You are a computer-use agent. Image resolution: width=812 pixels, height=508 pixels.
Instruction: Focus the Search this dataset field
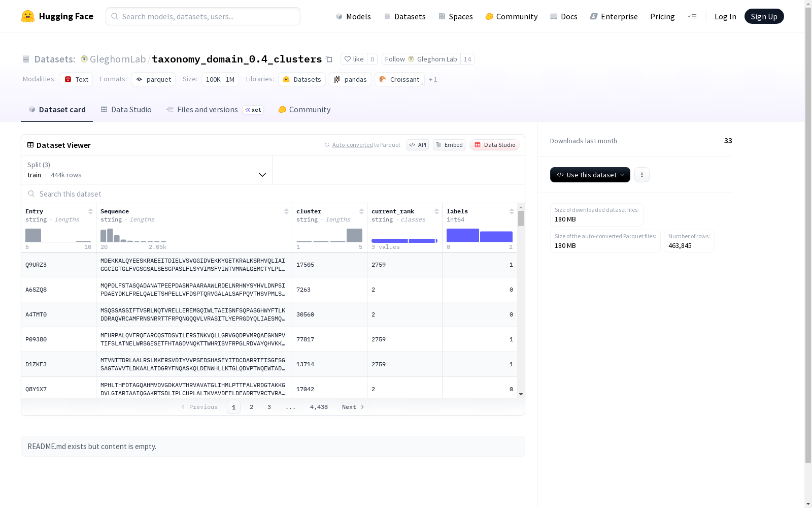tap(273, 194)
